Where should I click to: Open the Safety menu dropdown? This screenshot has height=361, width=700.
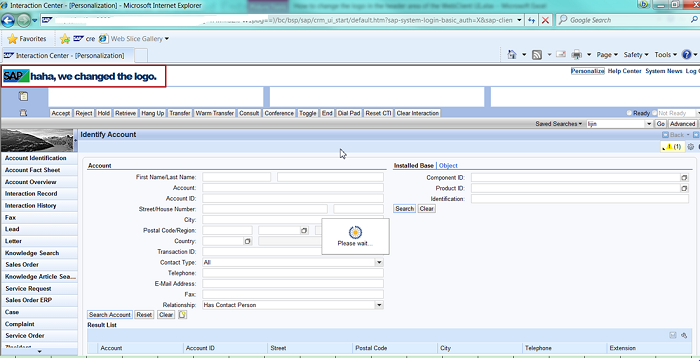636,55
